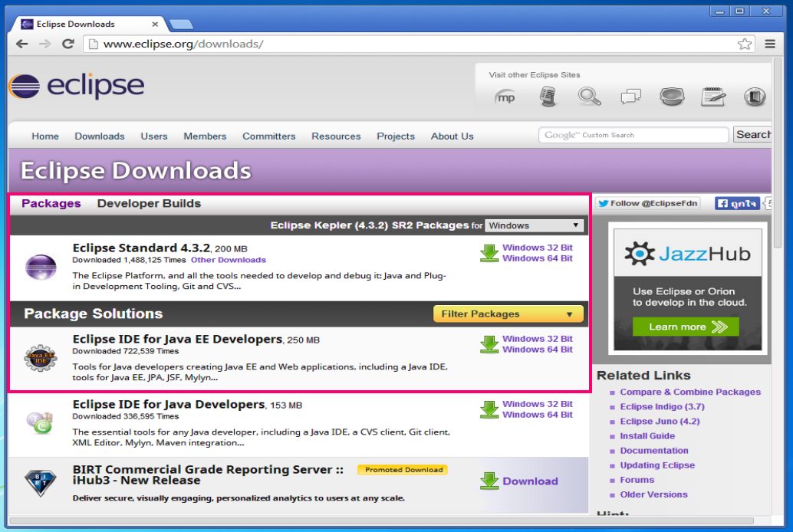Click Learn more in the JazzHub ad
The height and width of the screenshot is (532, 793).
[686, 327]
